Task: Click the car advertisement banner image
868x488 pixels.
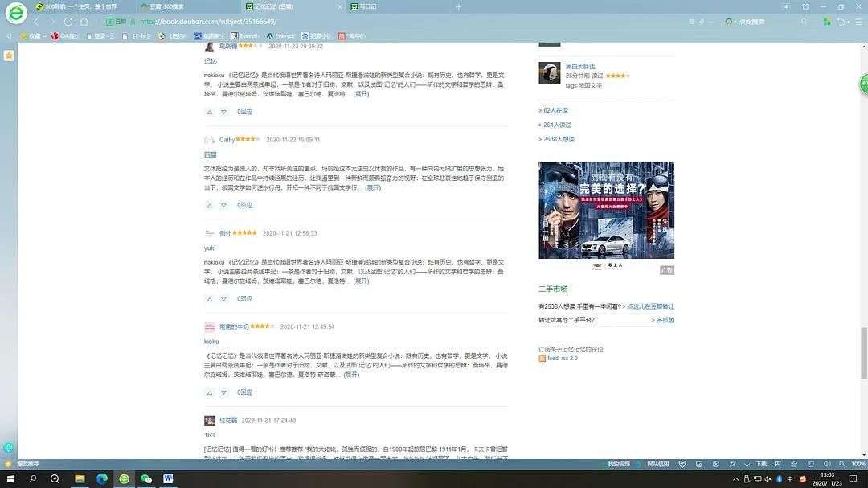Action: tap(606, 210)
